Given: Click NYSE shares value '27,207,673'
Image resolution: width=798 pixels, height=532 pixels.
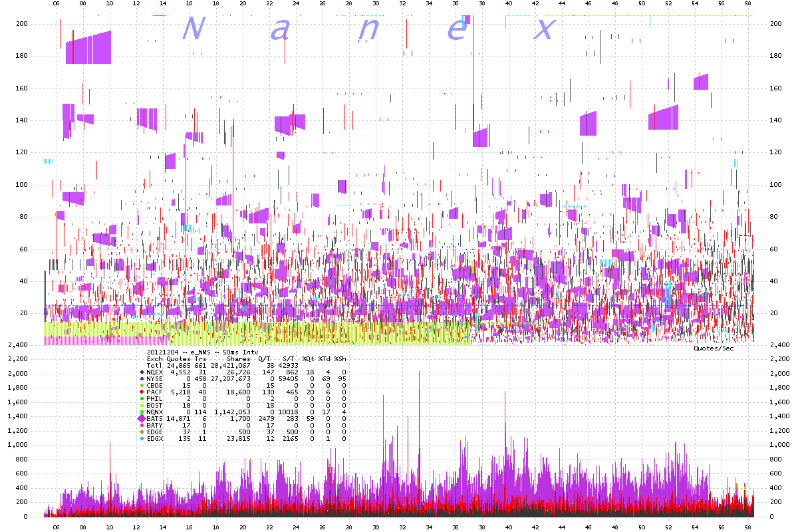Looking at the screenshot, I should (x=230, y=380).
